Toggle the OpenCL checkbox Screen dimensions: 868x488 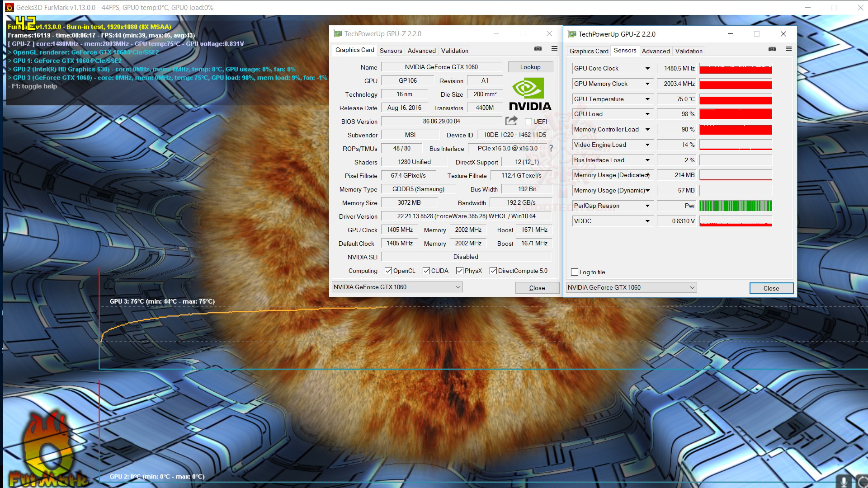click(x=388, y=271)
